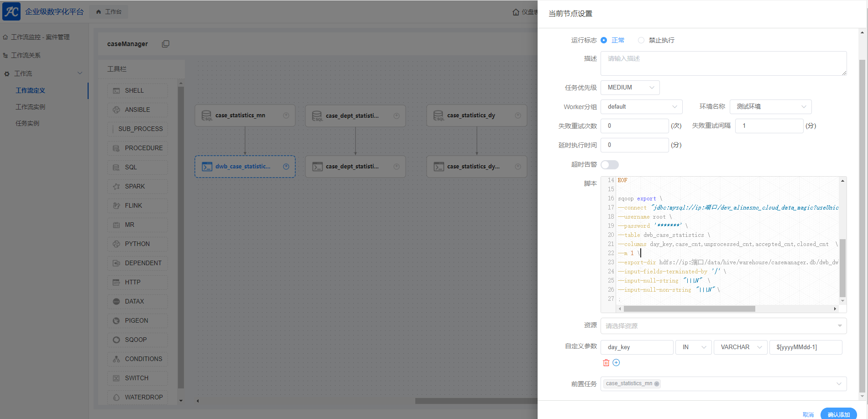Remove case_statistics_mn tag from pre-tasks

click(x=657, y=384)
